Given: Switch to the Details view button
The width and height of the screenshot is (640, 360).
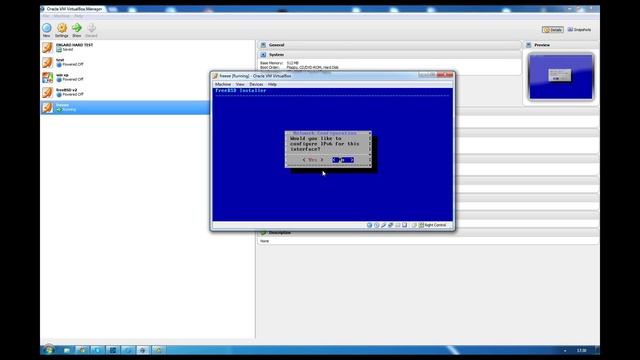Looking at the screenshot, I should click(553, 30).
